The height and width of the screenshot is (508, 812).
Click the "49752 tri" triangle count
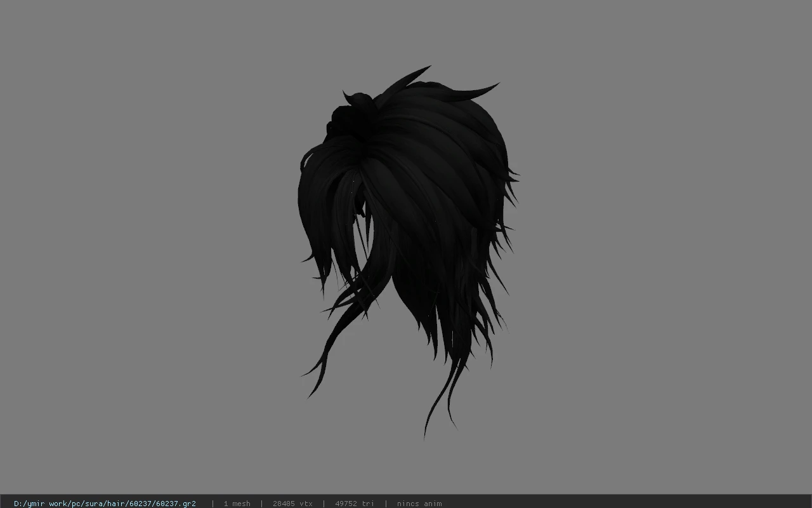355,504
